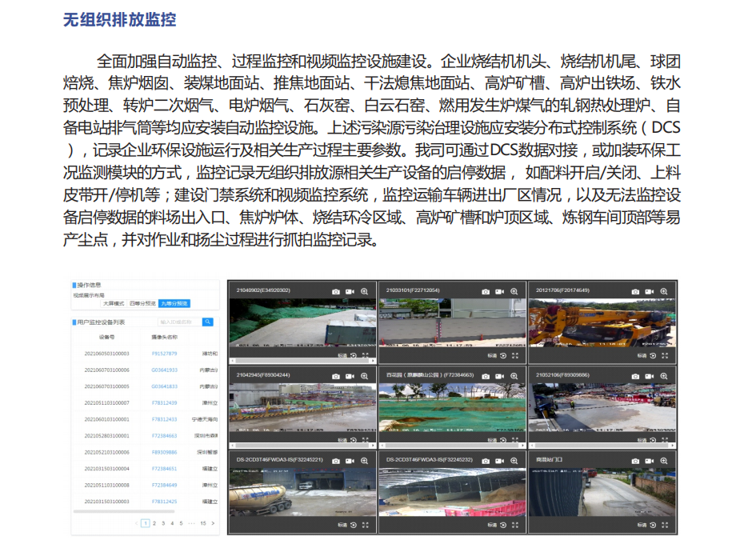Replay the DS-2CD3T46FWDA3-IS(F32245232) feed
This screenshot has height=560, width=744.
coord(503,525)
